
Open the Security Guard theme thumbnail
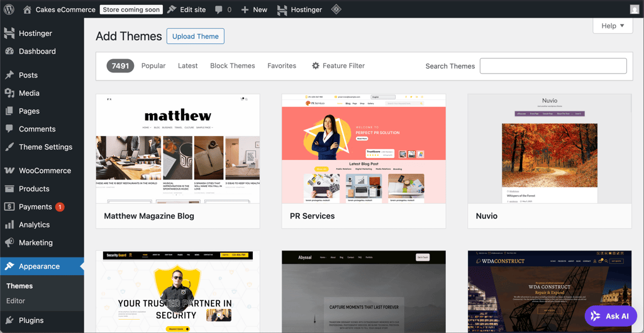[178, 291]
